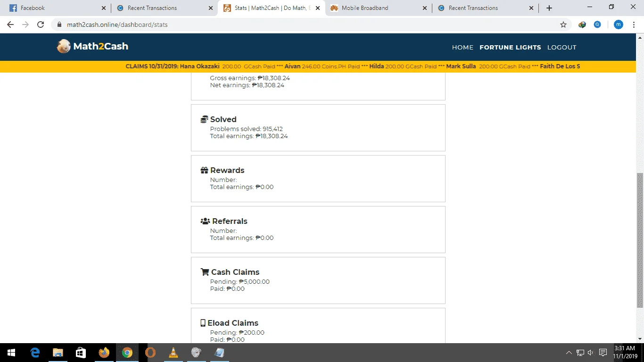This screenshot has height=362, width=644.
Task: Click Mark Sulla in claims ticker
Action: (461, 66)
